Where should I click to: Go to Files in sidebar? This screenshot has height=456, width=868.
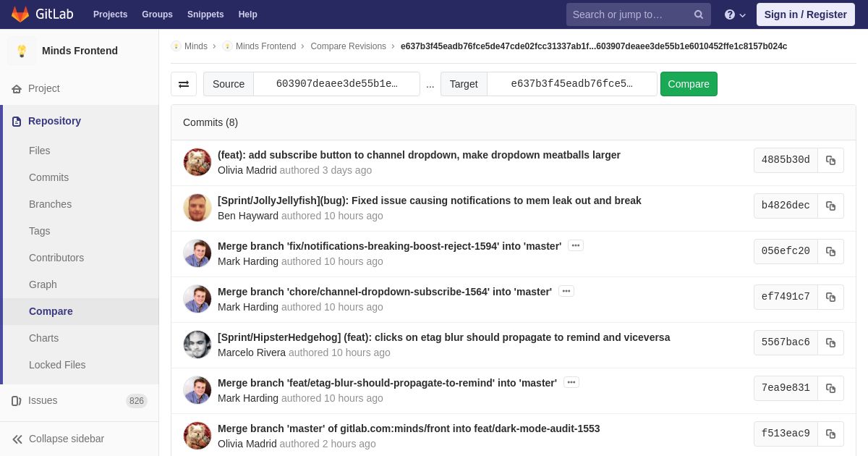tap(40, 151)
